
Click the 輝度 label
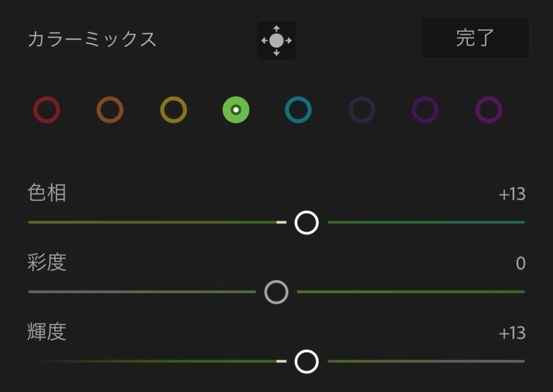[x=47, y=332]
